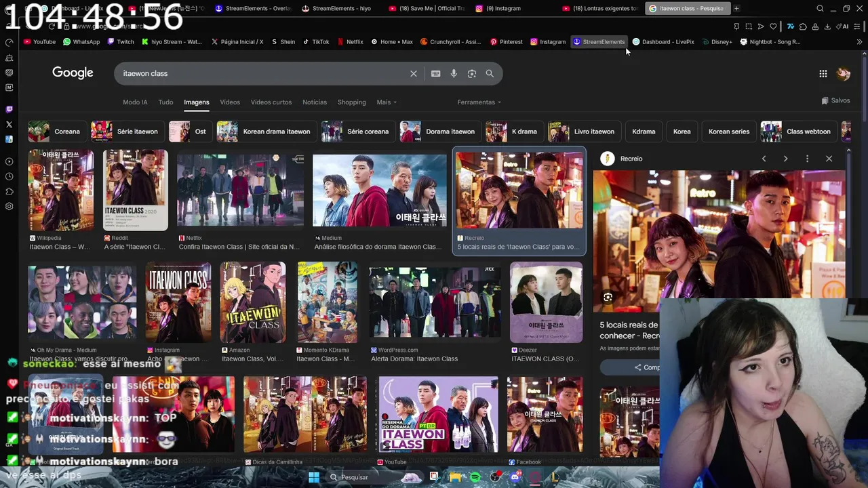Close the image preview panel

(829, 159)
